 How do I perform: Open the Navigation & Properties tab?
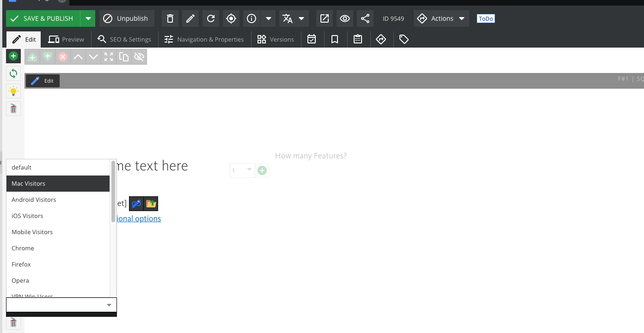click(204, 39)
